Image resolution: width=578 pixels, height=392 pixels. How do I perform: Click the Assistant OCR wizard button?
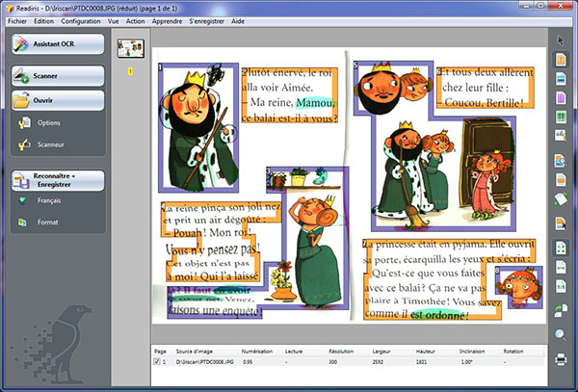click(x=58, y=44)
